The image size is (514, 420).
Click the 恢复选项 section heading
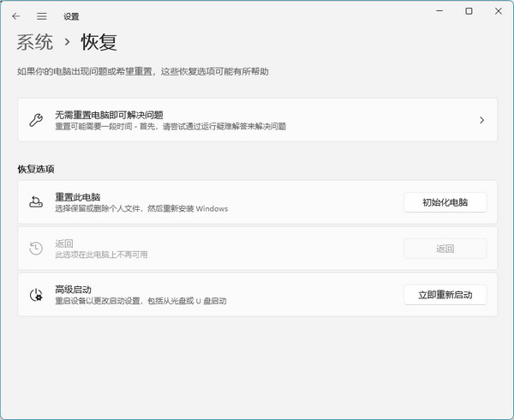[36, 169]
